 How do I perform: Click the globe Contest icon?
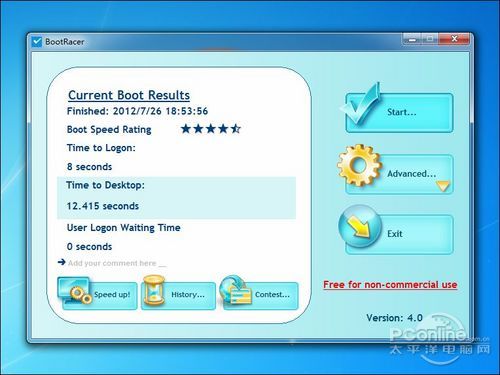235,290
